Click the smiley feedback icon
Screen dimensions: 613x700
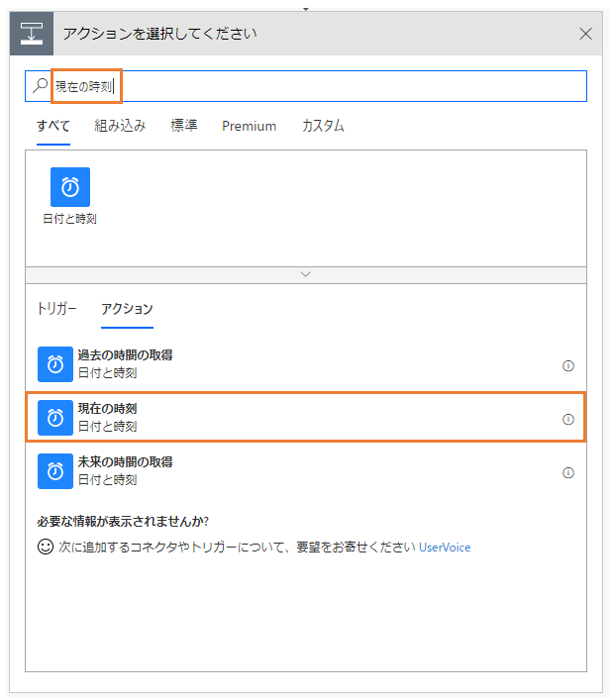(x=46, y=547)
